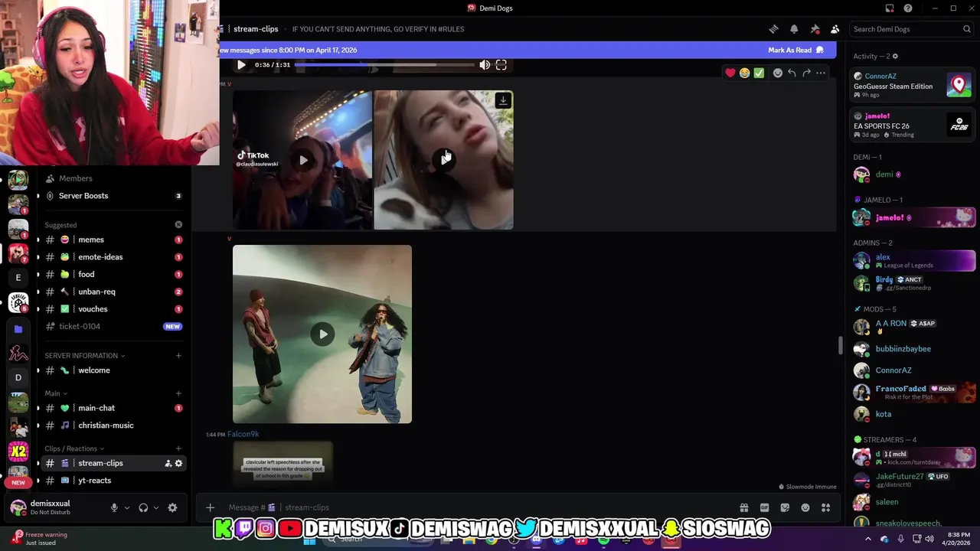Create invite for stream-clips channel
Viewport: 980px width, 551px height.
(x=168, y=463)
